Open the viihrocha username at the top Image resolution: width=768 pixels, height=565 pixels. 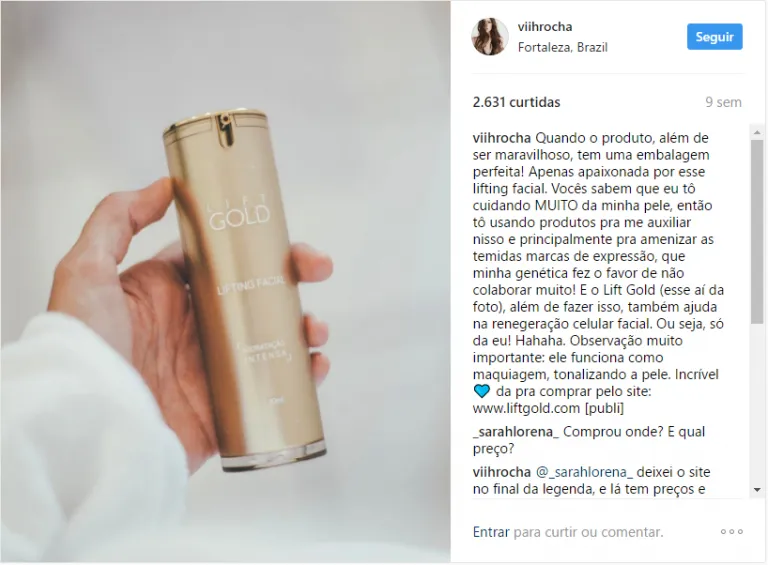click(x=545, y=26)
